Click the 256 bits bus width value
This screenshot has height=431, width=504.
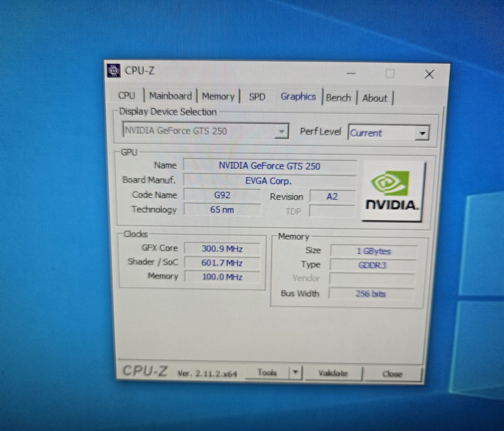pos(370,294)
